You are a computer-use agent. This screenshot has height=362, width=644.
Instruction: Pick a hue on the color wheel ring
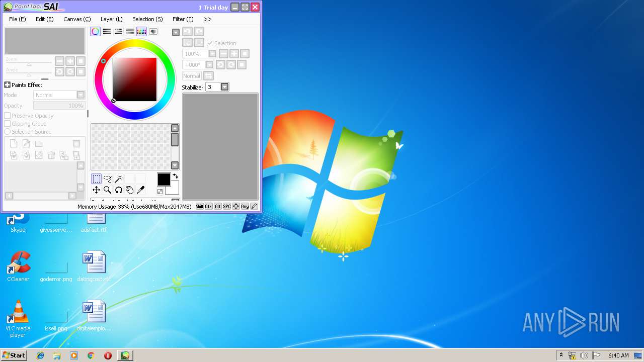tap(135, 44)
